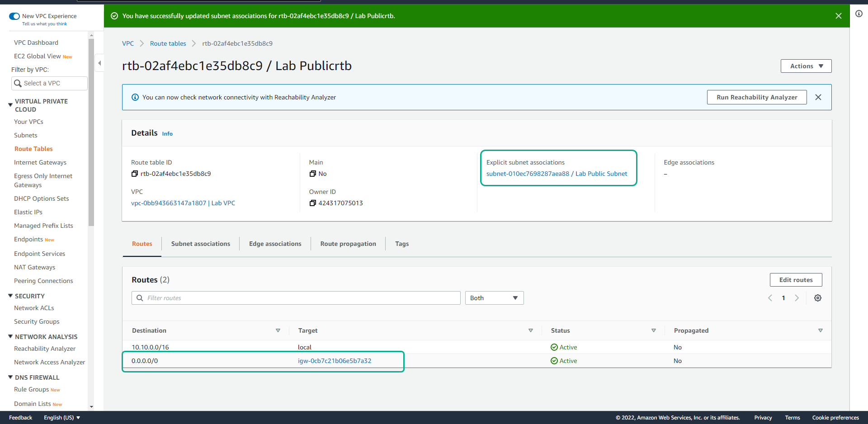The height and width of the screenshot is (424, 868).
Task: Switch to the Subnet associations tab
Action: 200,244
